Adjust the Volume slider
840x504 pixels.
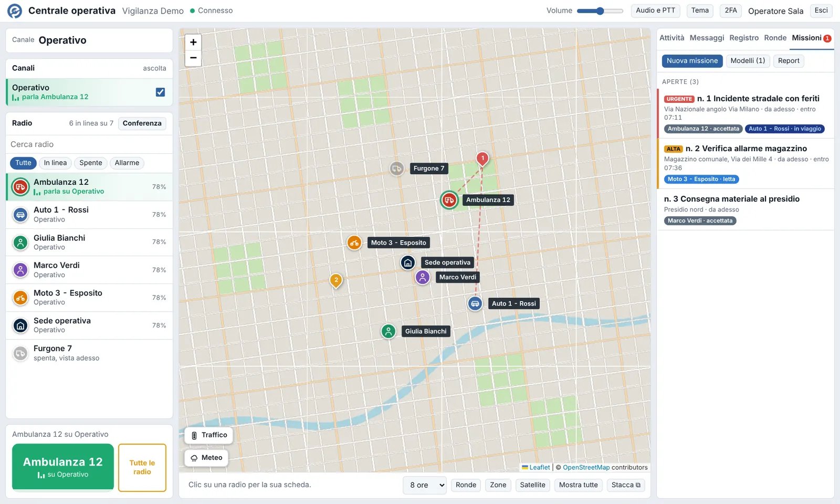[600, 10]
